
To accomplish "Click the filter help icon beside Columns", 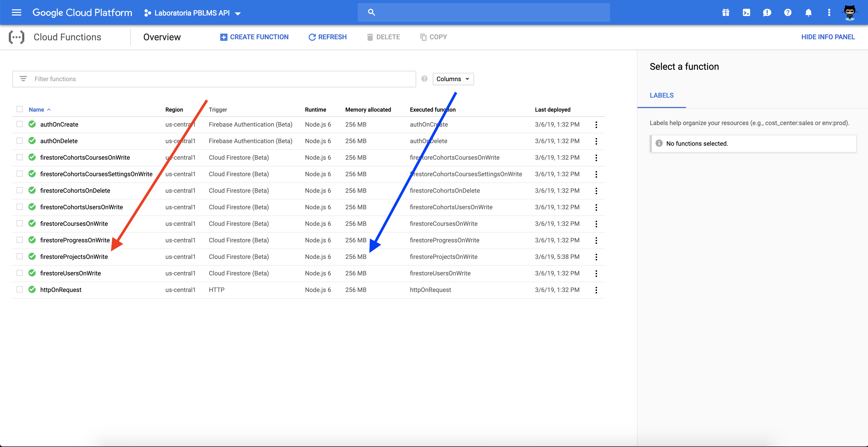I will point(424,79).
